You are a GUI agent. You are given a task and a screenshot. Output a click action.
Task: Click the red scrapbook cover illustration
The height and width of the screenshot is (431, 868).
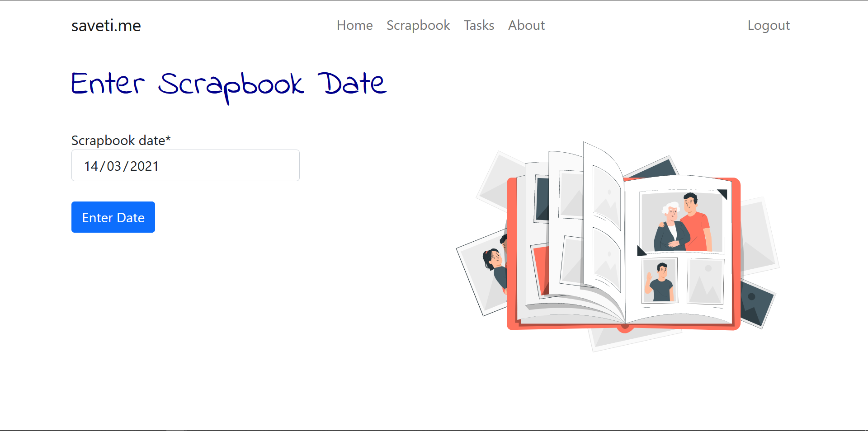(x=623, y=253)
